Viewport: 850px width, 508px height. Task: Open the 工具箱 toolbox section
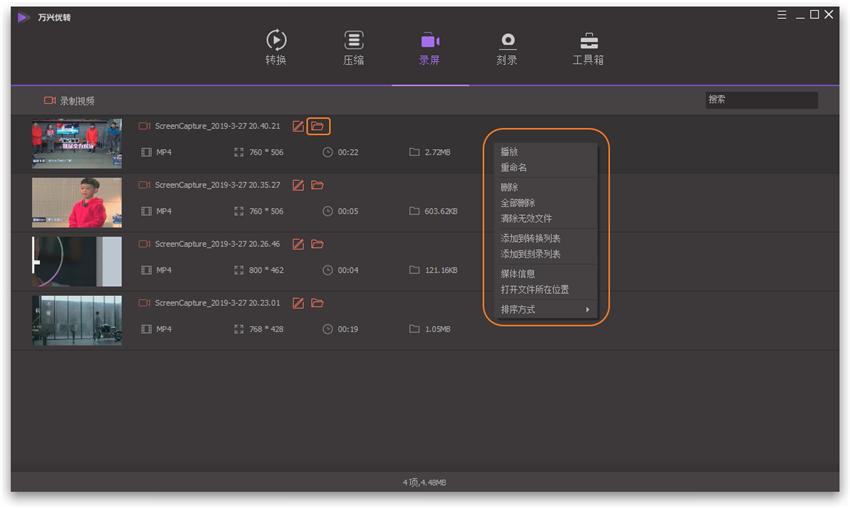[x=588, y=47]
